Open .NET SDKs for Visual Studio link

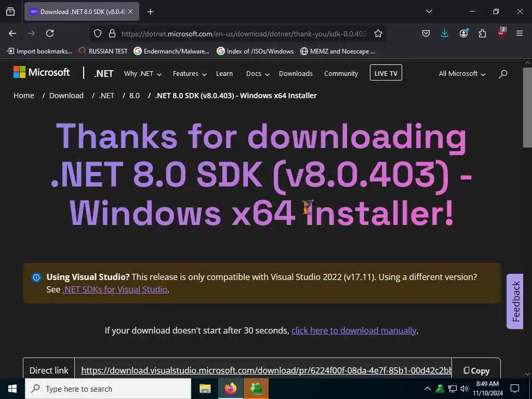point(115,289)
